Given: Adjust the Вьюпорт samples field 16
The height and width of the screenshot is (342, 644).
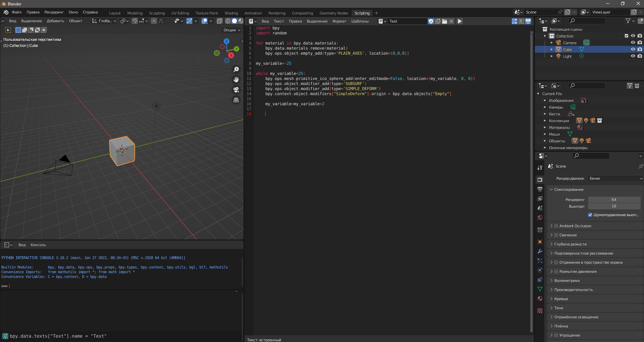Looking at the screenshot, I should tap(614, 206).
